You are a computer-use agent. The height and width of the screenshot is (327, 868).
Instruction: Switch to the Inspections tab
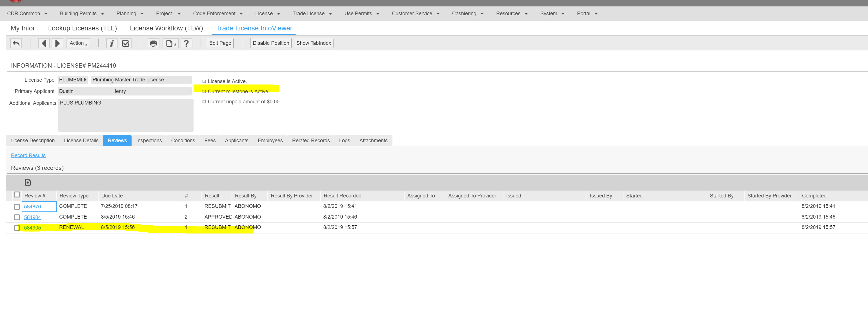(x=149, y=141)
